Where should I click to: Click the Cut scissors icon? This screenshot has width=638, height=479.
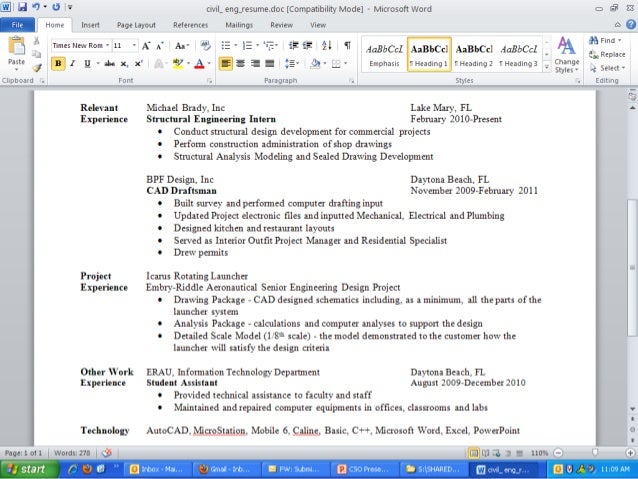(37, 41)
